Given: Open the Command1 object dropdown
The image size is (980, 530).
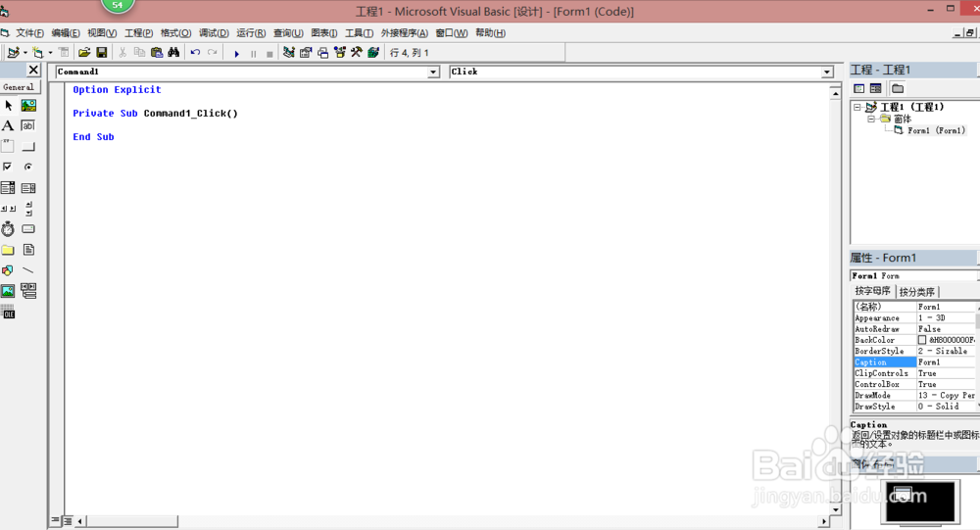Looking at the screenshot, I should tap(433, 72).
